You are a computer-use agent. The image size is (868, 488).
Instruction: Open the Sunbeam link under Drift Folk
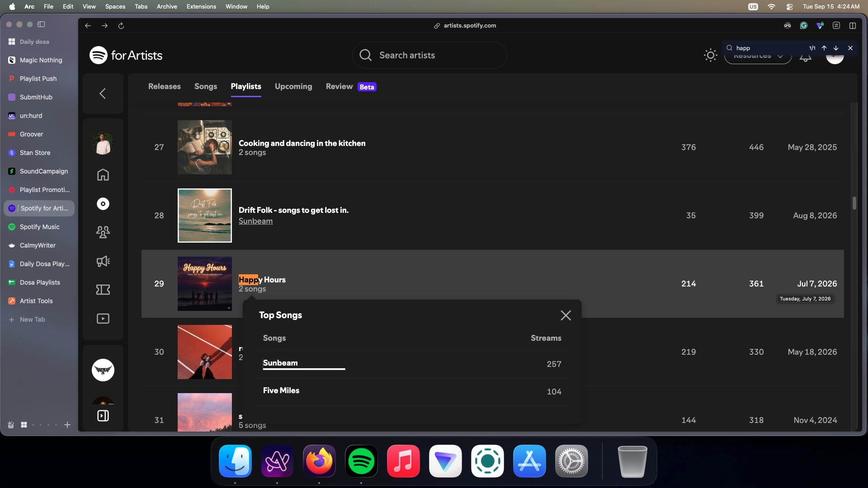click(x=255, y=221)
